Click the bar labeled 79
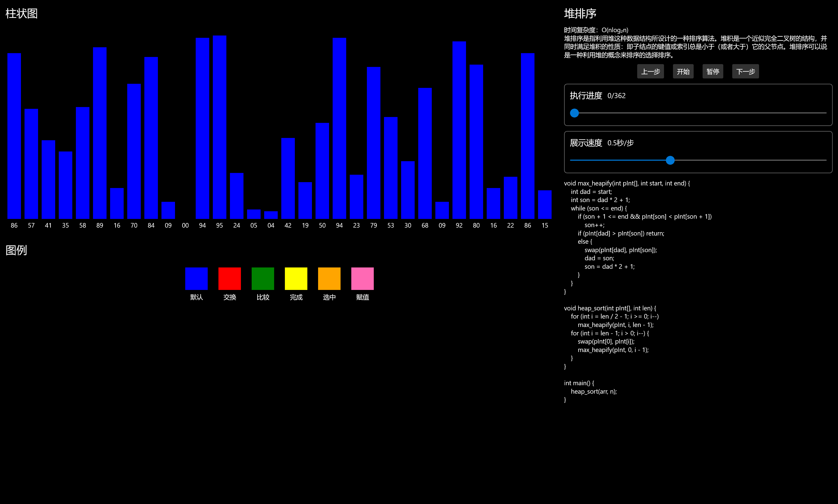Viewport: 838px width, 504px height. pyautogui.click(x=373, y=143)
